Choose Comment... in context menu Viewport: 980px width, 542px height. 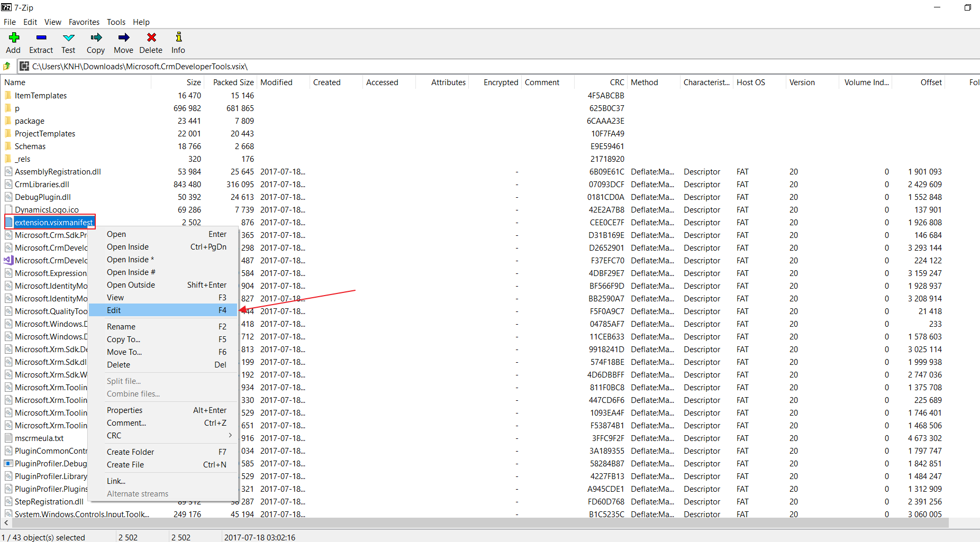(163, 423)
